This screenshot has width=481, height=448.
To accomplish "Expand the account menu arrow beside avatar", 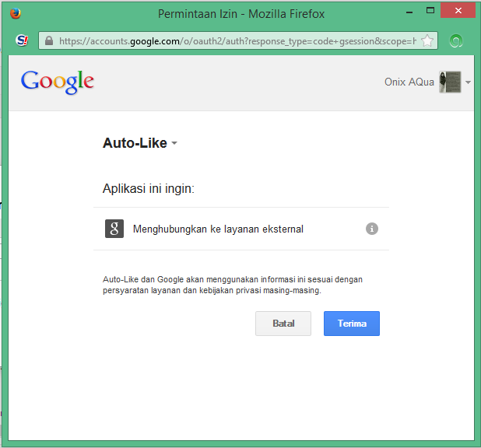I will pyautogui.click(x=468, y=82).
